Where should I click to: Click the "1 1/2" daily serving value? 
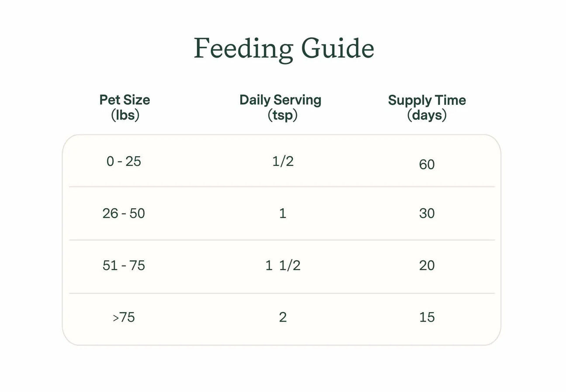point(283,265)
